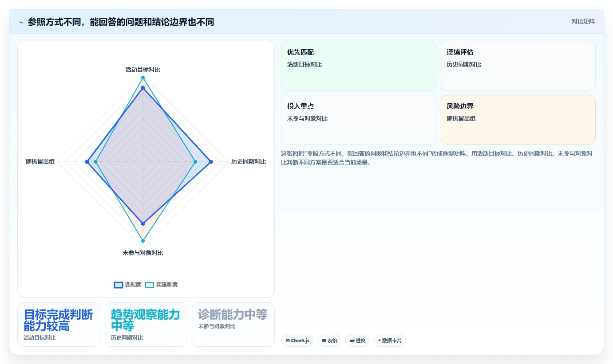Toggle the 实施难度 legend swatch
The width and height of the screenshot is (613, 364).
[x=150, y=285]
